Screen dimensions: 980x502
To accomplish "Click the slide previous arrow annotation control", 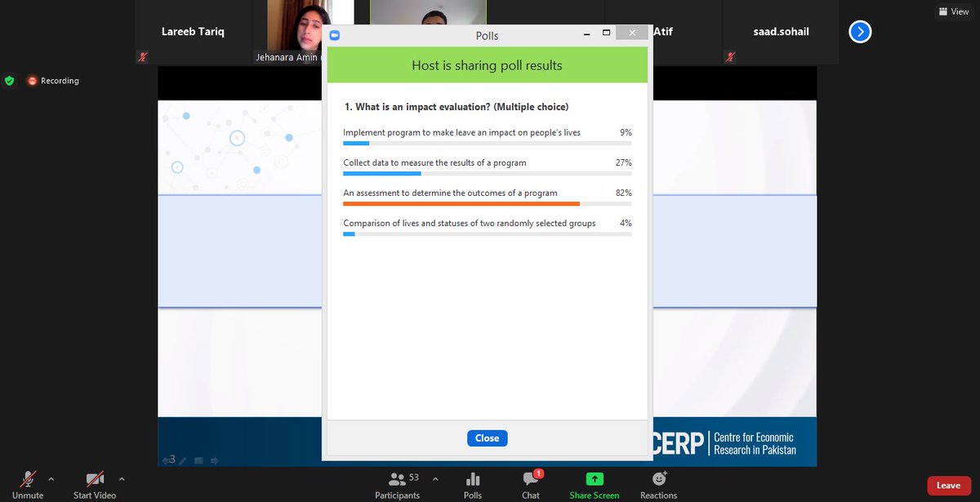I will point(165,460).
